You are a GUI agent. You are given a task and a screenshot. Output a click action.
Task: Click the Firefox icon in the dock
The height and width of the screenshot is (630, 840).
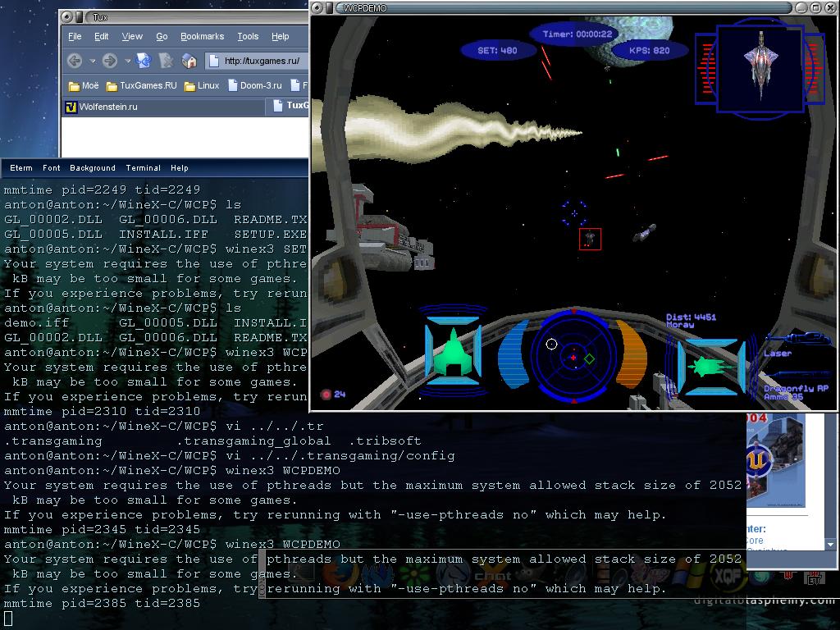(x=341, y=575)
